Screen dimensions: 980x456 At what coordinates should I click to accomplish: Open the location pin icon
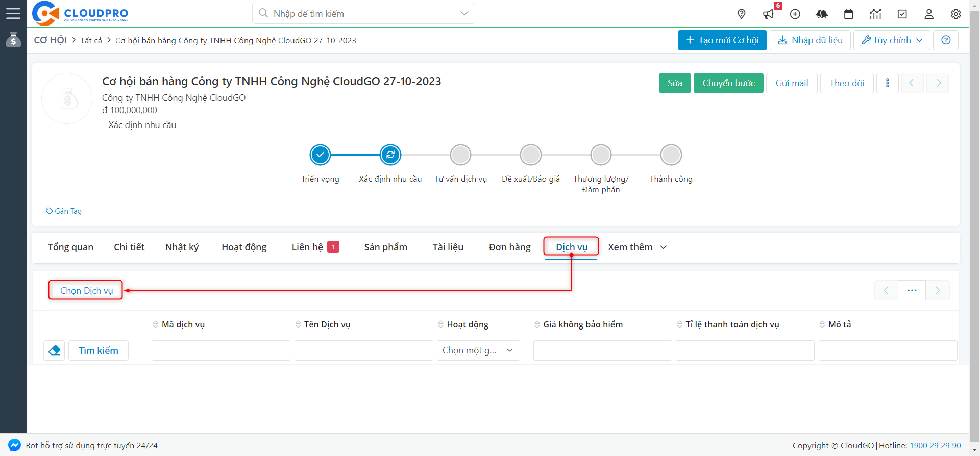tap(742, 14)
